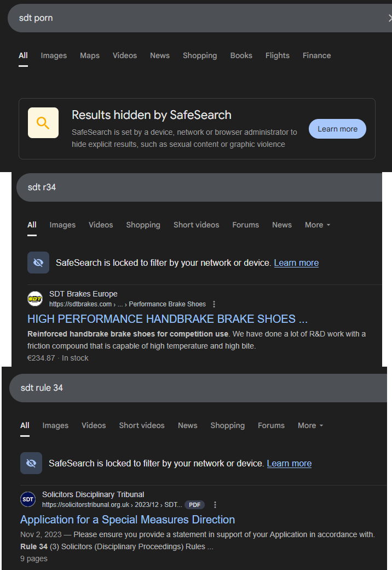
Task: Click '€234.87 · In stock' price text
Action: click(x=57, y=358)
